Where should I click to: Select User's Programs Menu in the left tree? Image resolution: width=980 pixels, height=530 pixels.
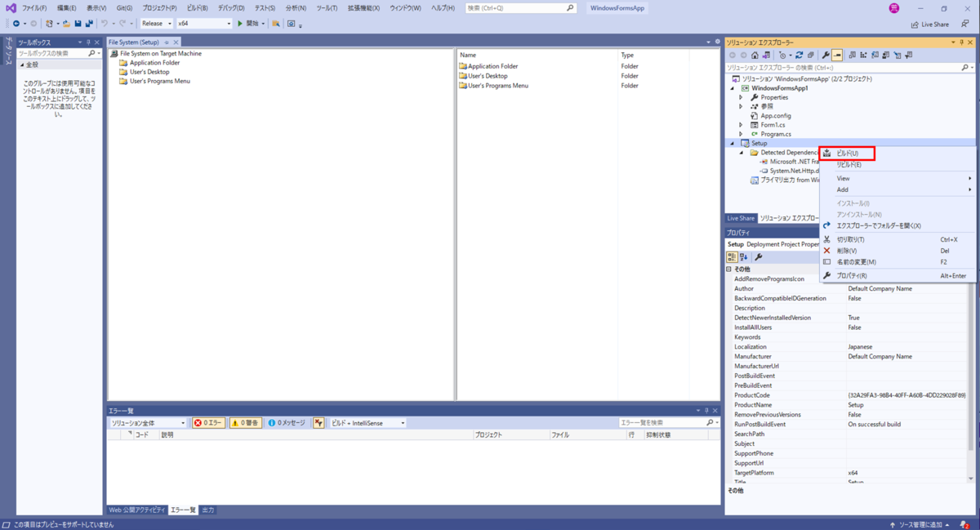160,81
